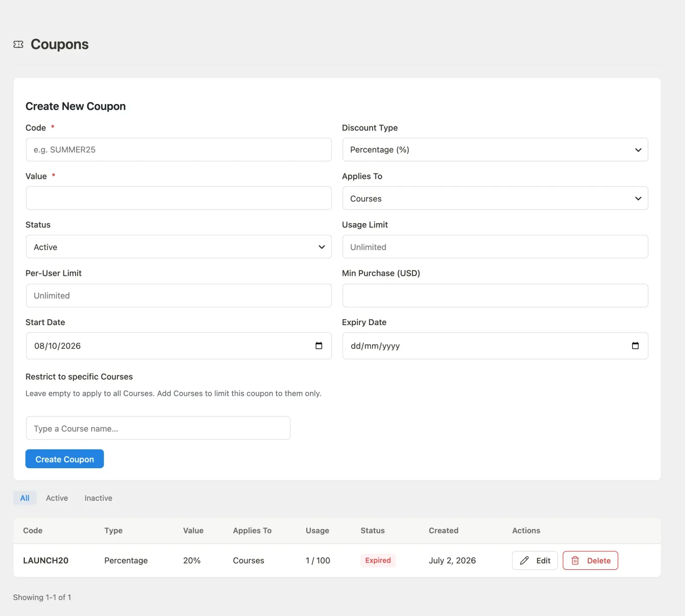Click the Code column header
Screen dimensions: 685x616
[33, 530]
